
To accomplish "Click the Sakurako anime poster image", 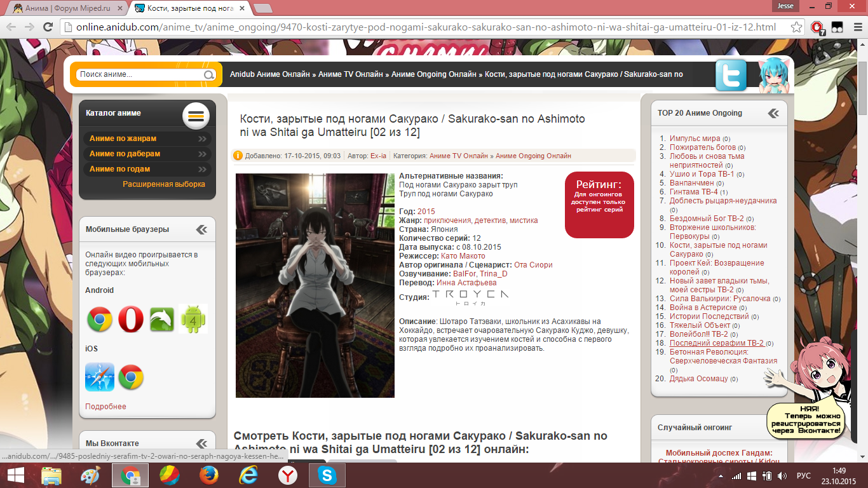I will (x=315, y=285).
